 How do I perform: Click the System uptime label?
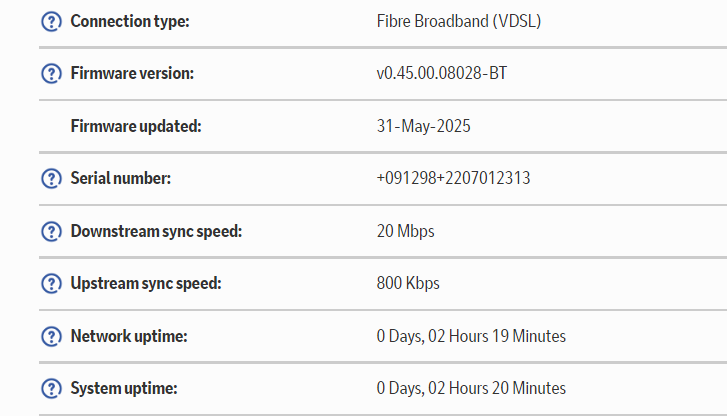[125, 388]
